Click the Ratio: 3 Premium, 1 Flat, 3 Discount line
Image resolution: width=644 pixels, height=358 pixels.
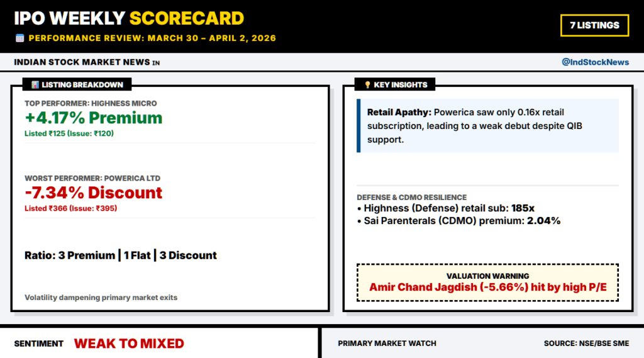pyautogui.click(x=121, y=255)
